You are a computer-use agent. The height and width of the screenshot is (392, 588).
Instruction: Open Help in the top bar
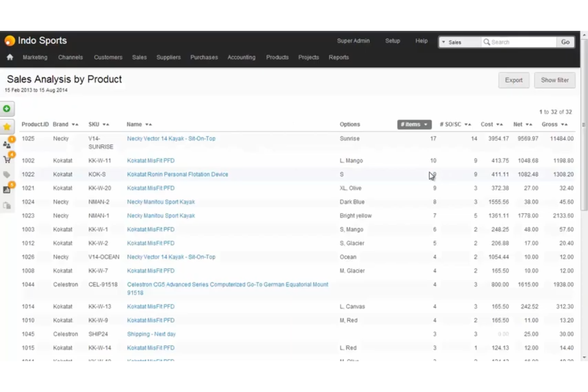pos(422,41)
